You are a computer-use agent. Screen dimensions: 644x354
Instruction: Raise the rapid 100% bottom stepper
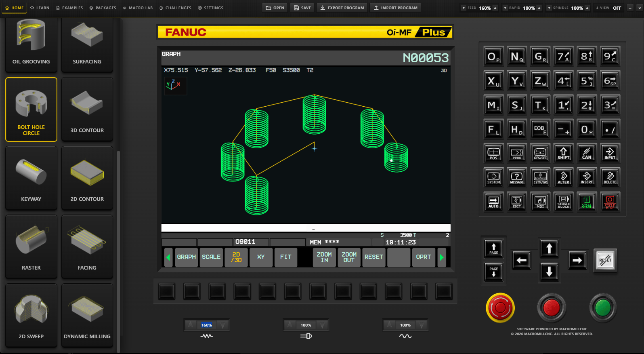coord(289,325)
